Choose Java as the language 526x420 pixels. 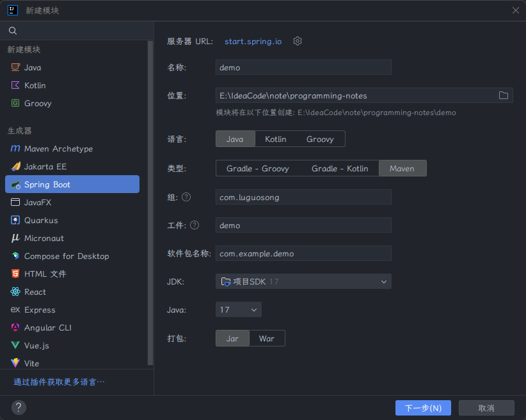(x=235, y=139)
